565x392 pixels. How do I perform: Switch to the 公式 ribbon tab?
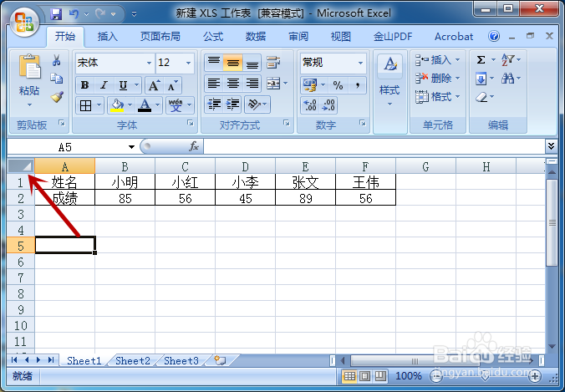click(213, 37)
